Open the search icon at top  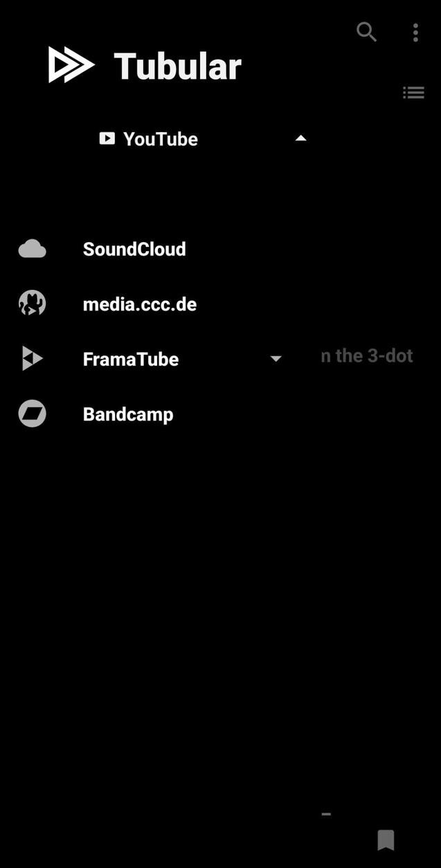point(366,33)
